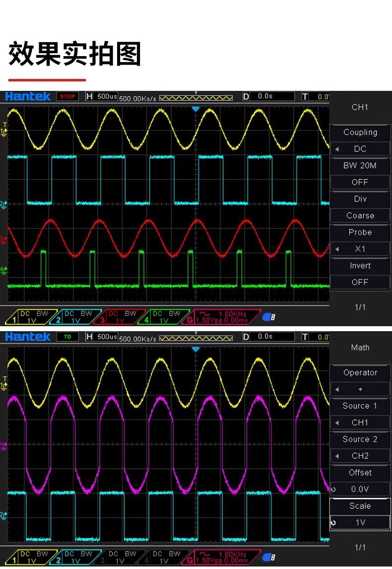
Task: Open the Operator + selector
Action: [x=360, y=389]
